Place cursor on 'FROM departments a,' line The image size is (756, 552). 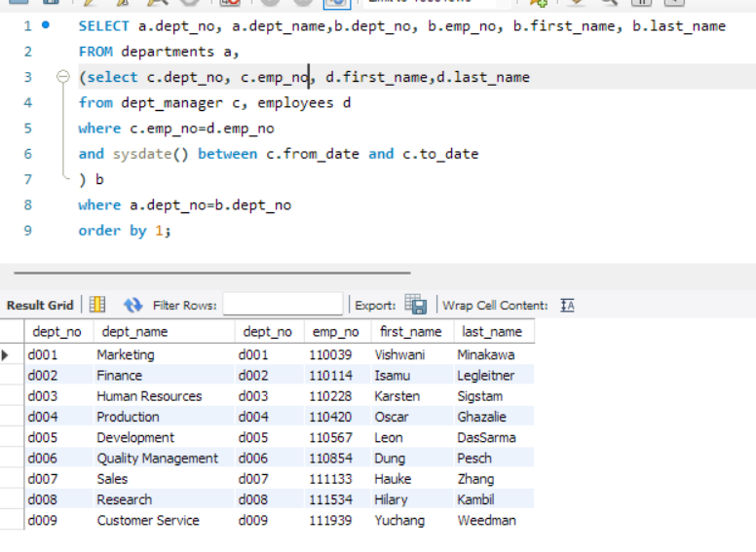tap(159, 52)
